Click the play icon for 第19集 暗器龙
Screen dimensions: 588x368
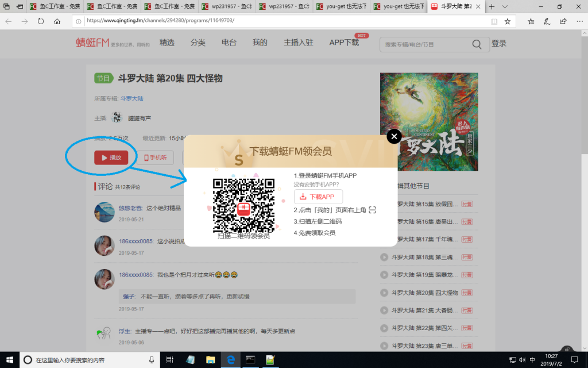(x=384, y=275)
